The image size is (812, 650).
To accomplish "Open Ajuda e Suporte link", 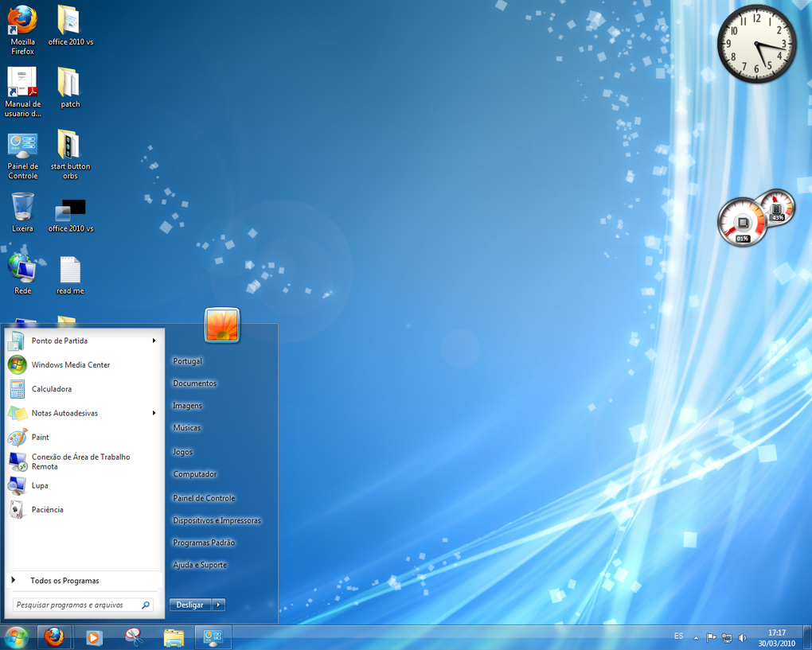I will [x=200, y=565].
